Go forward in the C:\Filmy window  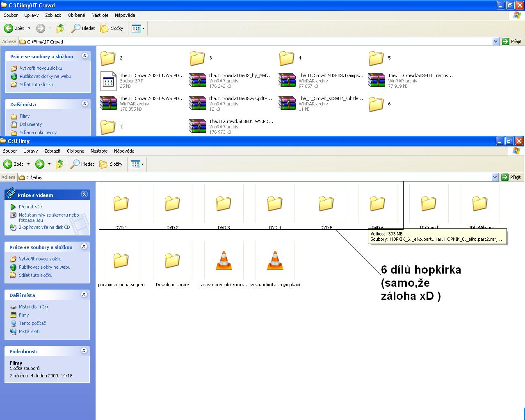[x=40, y=164]
